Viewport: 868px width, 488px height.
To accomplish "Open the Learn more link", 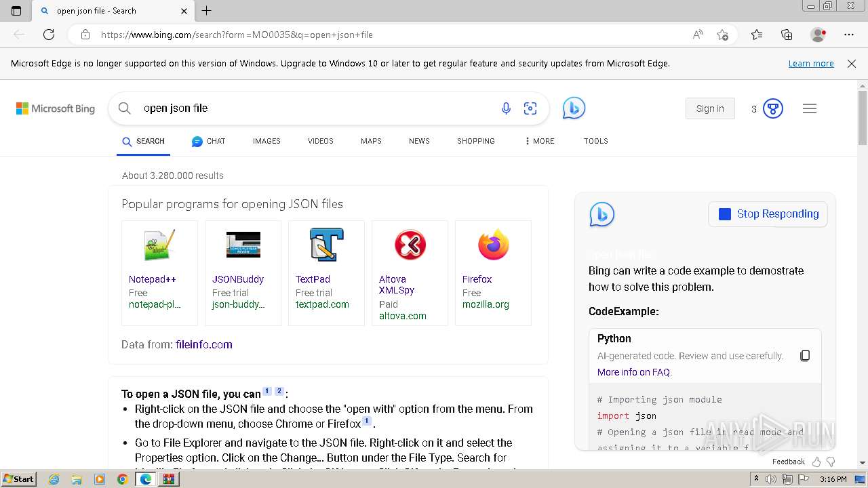I will point(811,64).
